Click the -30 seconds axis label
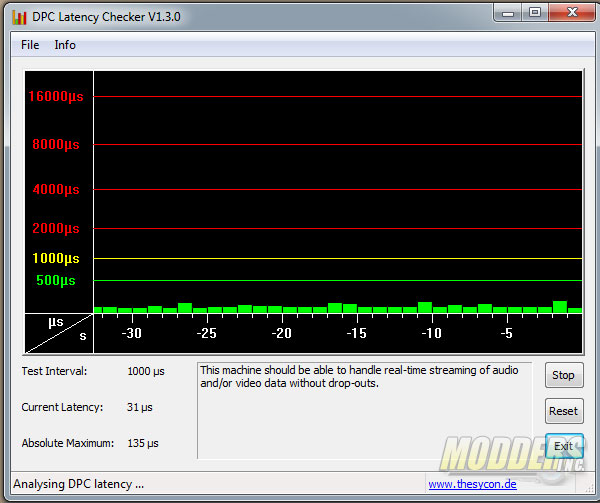 (132, 334)
